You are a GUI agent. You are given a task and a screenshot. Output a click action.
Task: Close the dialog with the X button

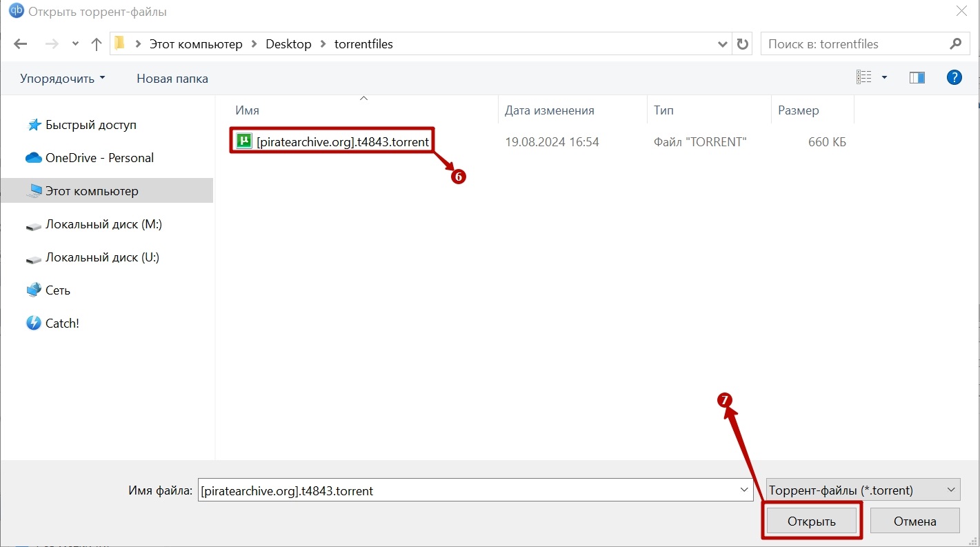click(961, 12)
